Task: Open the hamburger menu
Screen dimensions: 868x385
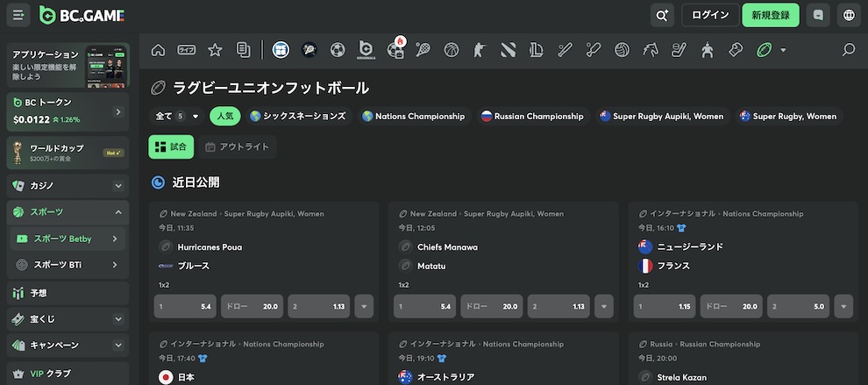Action: point(18,15)
